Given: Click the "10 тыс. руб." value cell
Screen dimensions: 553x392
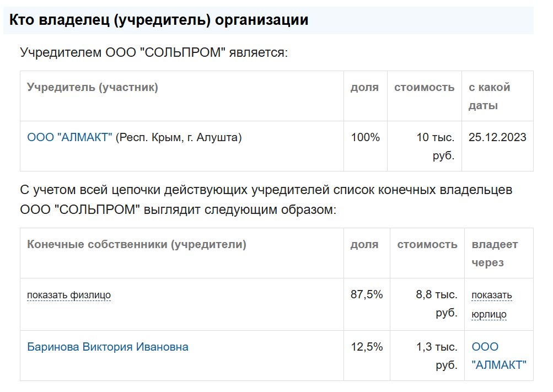Looking at the screenshot, I should (436, 146).
